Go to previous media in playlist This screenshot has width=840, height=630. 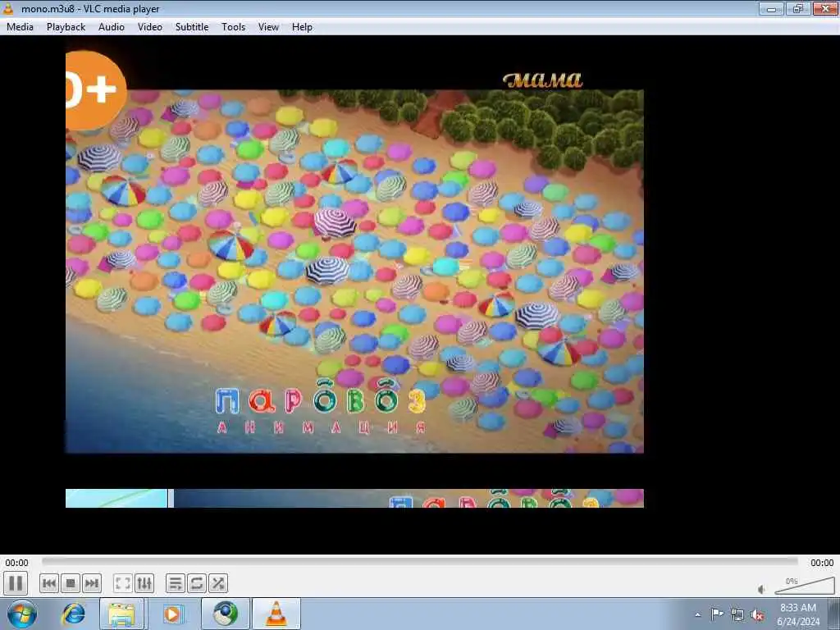coord(48,583)
